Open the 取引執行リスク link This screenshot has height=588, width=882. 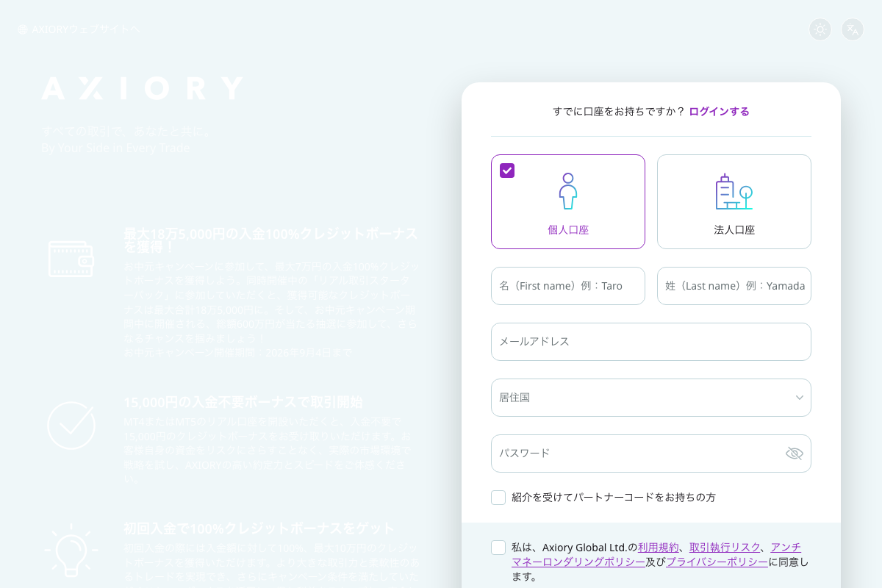(x=725, y=548)
